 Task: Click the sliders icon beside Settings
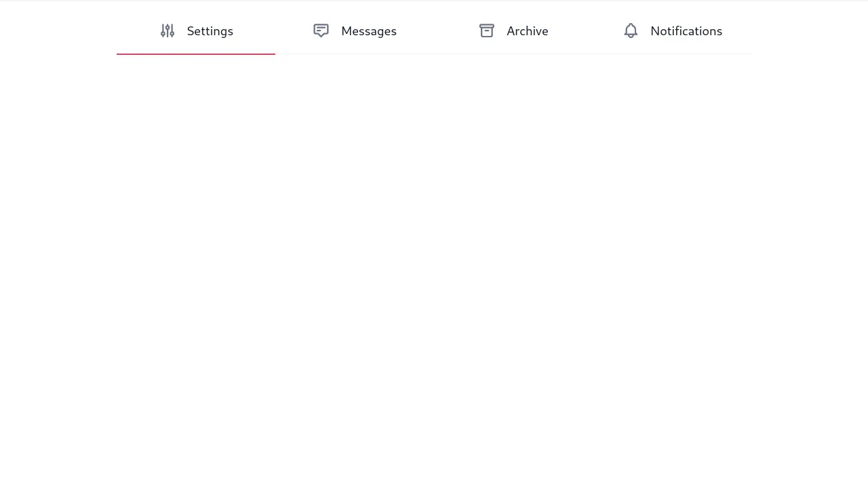[167, 30]
